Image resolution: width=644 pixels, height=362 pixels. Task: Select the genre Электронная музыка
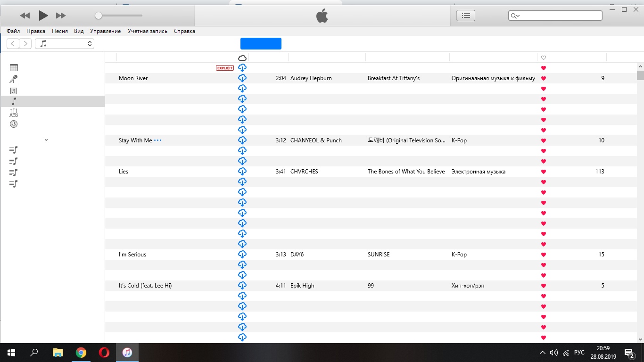click(x=479, y=172)
